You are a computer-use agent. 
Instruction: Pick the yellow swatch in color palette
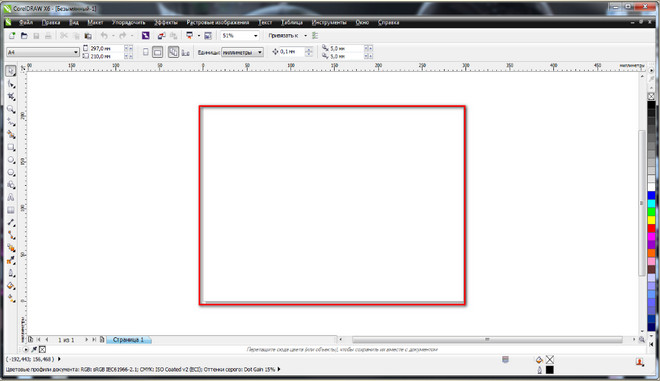tap(651, 220)
